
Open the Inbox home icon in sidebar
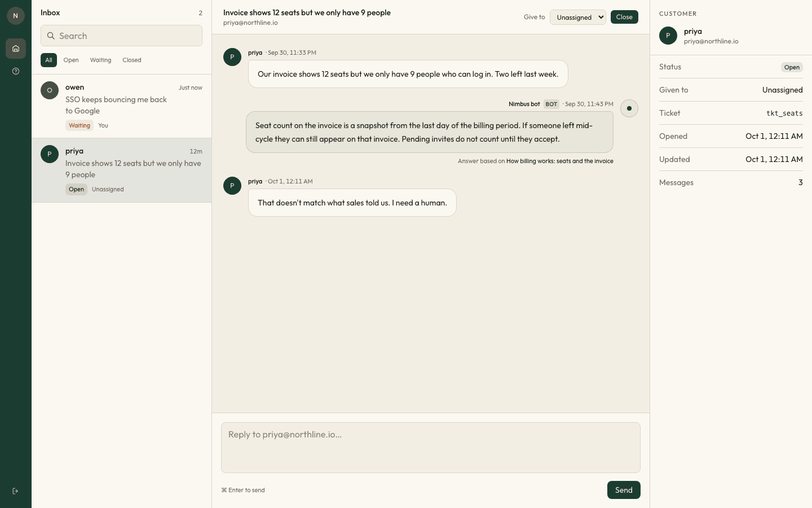coord(16,49)
